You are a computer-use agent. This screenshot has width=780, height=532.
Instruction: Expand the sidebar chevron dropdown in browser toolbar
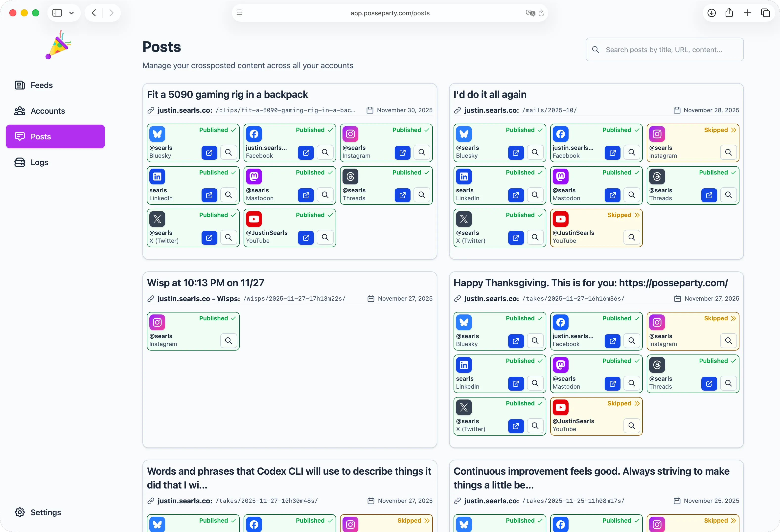pos(71,13)
